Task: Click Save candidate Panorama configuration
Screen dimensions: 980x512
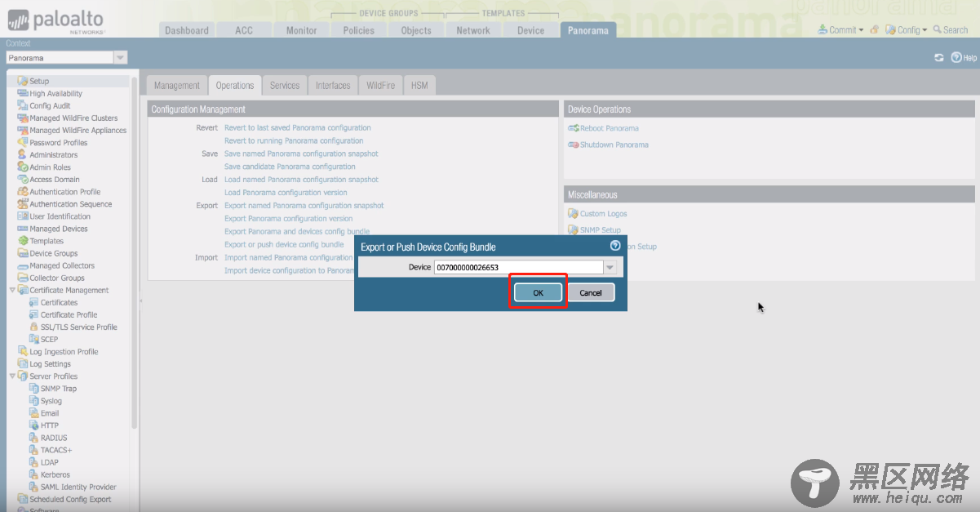Action: pos(290,167)
